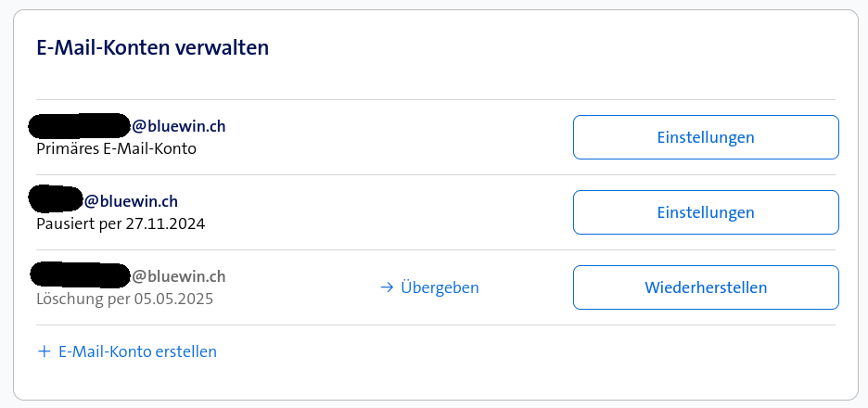Click the redacted name of the primary account
This screenshot has height=408, width=868.
click(x=80, y=125)
